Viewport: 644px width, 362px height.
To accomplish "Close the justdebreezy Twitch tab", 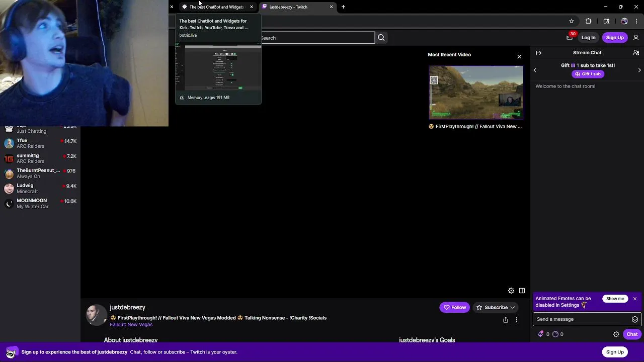I will point(331,7).
